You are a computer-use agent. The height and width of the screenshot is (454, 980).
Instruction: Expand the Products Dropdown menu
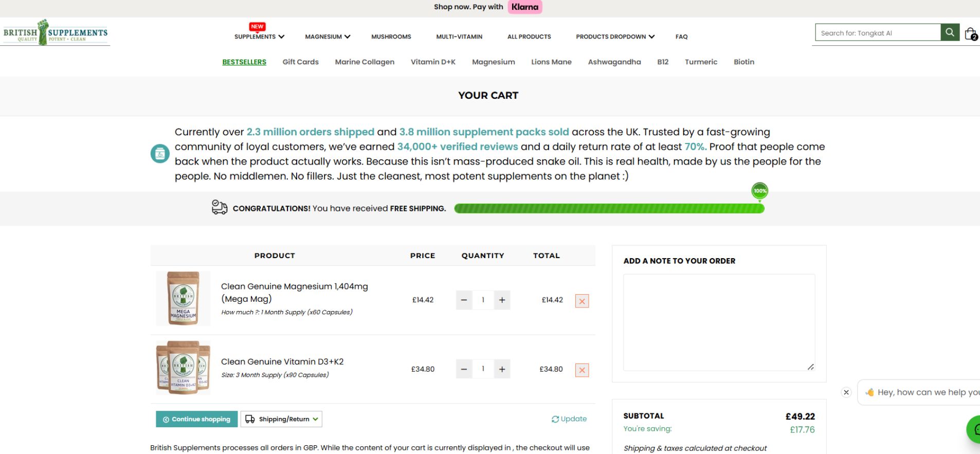615,37
